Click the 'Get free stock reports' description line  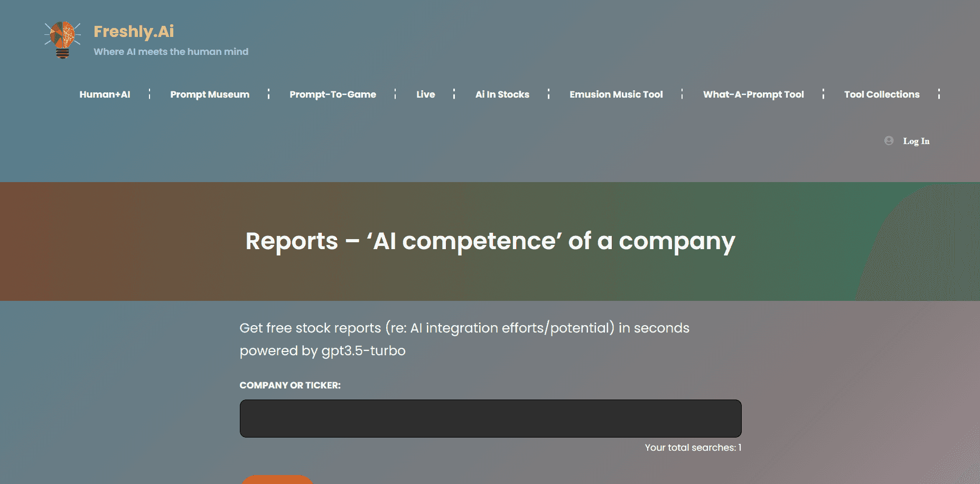(464, 328)
